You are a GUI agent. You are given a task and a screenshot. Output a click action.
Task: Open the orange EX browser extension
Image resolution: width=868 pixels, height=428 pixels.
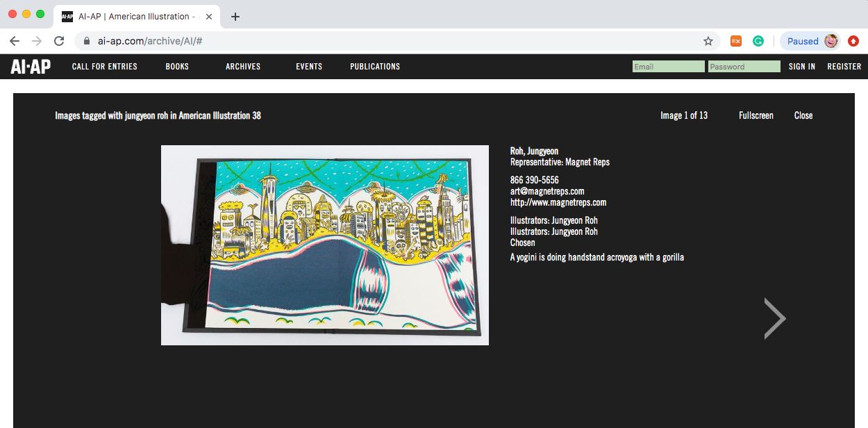click(736, 41)
